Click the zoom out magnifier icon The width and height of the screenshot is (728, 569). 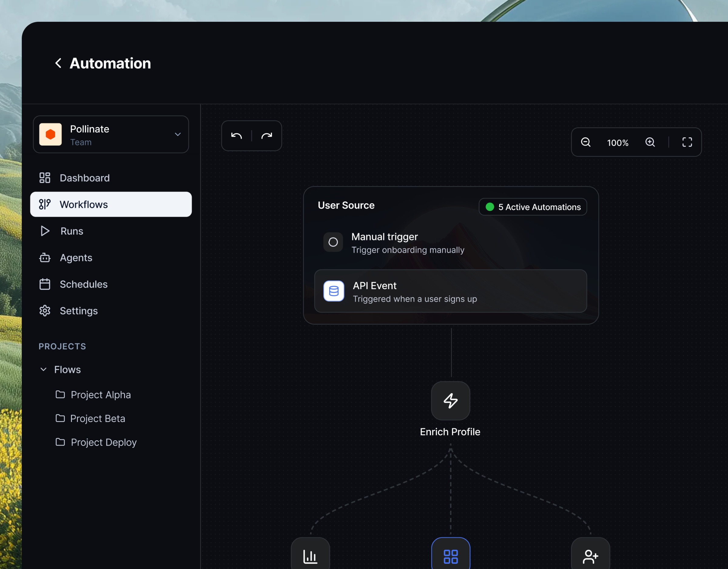[586, 142]
